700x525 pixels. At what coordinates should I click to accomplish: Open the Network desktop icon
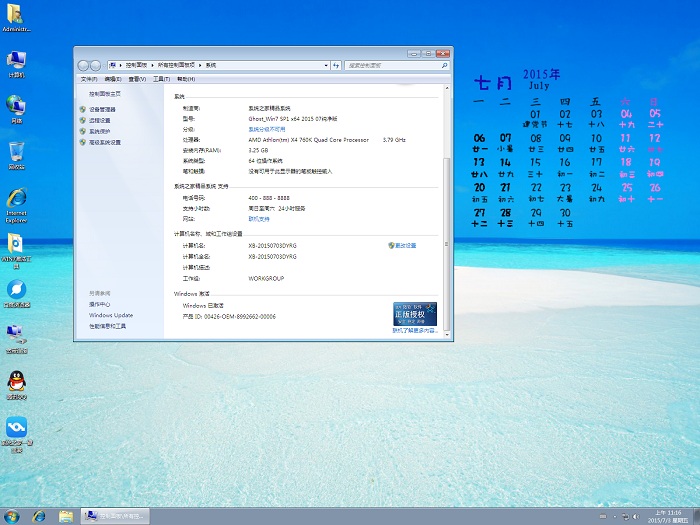point(16,106)
